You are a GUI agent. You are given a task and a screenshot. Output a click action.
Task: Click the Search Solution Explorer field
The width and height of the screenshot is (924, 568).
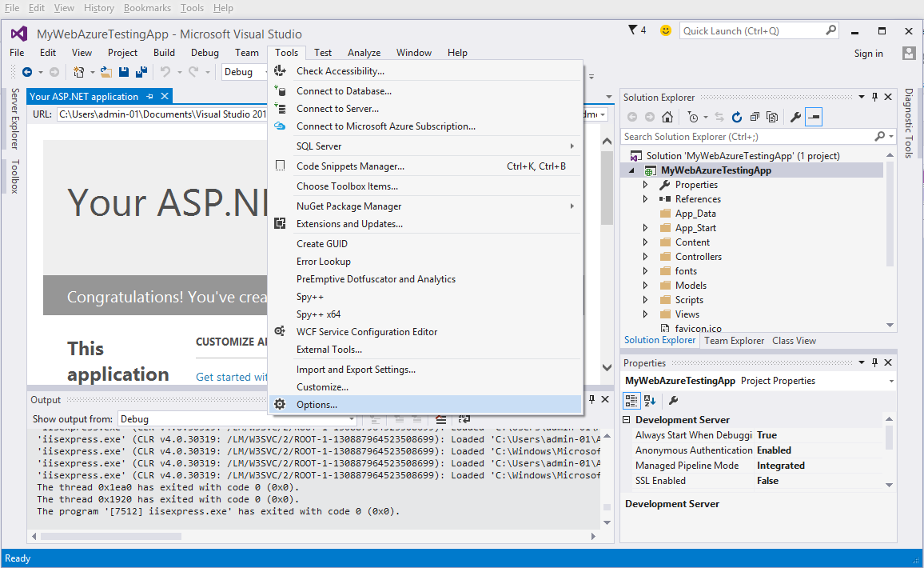759,136
